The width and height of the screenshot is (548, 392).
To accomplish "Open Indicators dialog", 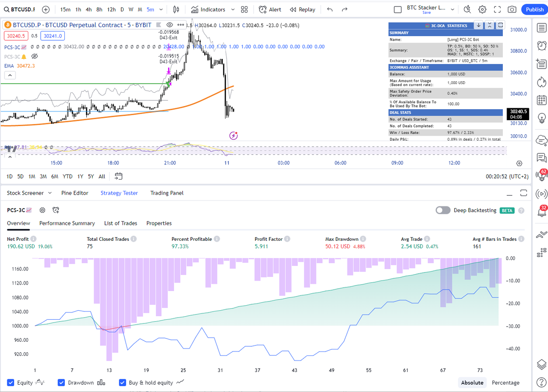I will point(208,9).
